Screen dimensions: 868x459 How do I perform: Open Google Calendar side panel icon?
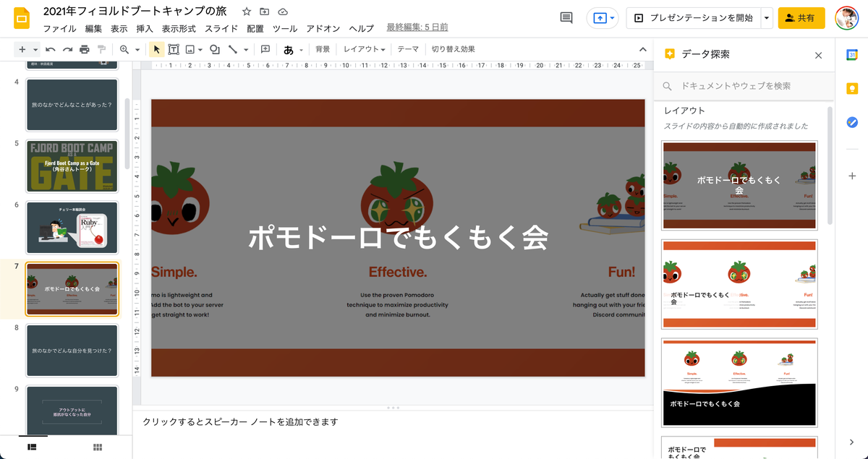pos(852,54)
